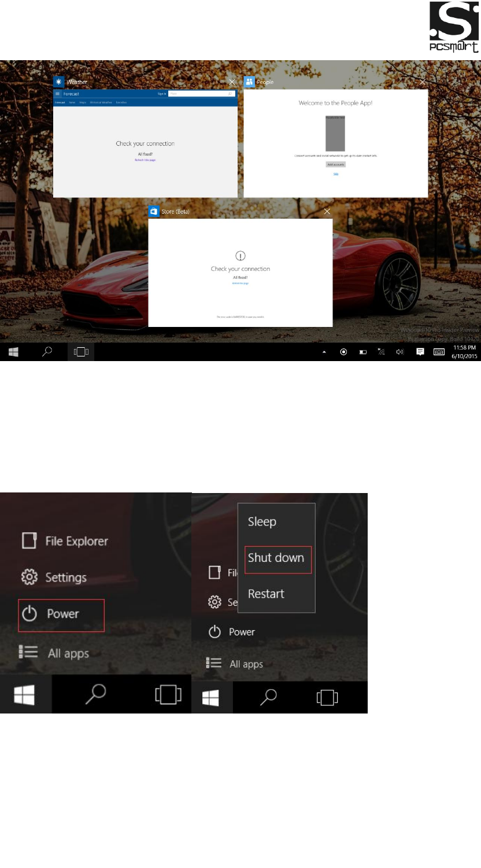The height and width of the screenshot is (868, 481).
Task: Switch to the Forecast tab in Weather
Action: (60, 102)
